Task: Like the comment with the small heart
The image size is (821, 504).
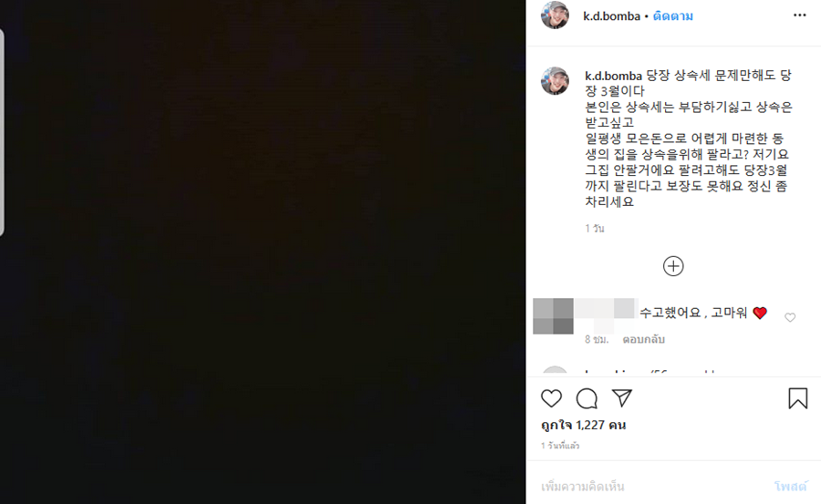Action: (790, 317)
